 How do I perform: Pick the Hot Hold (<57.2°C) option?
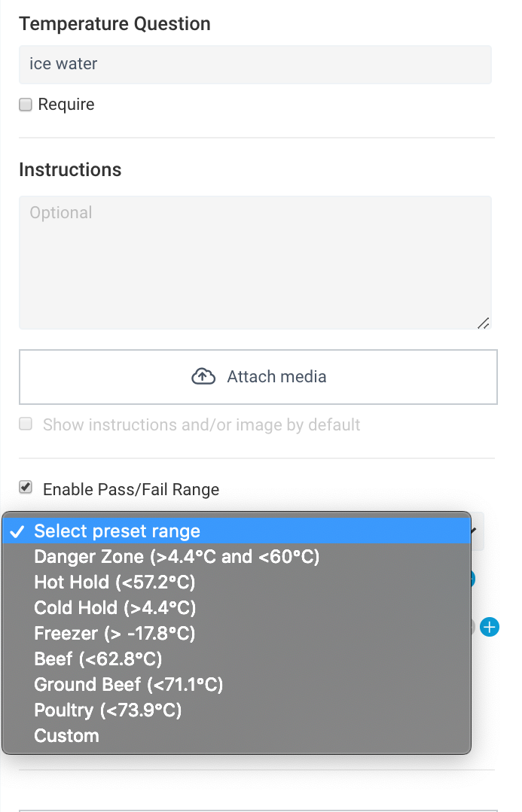point(115,582)
